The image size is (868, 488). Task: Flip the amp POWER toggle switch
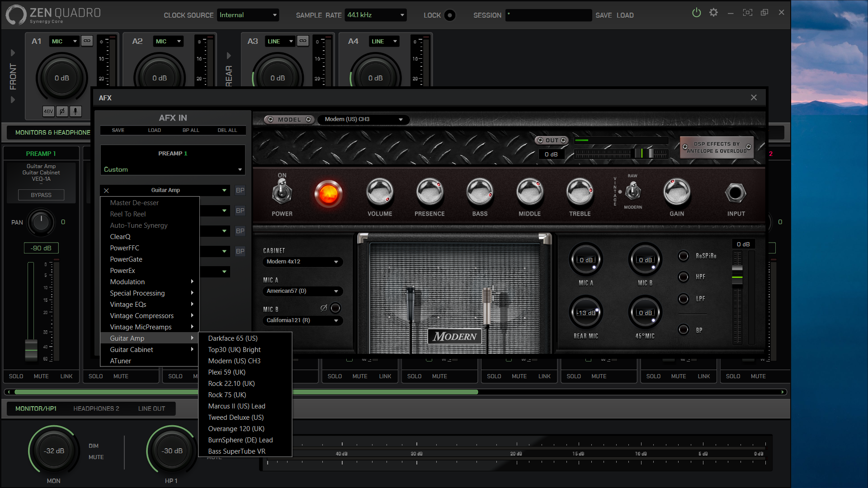(282, 192)
